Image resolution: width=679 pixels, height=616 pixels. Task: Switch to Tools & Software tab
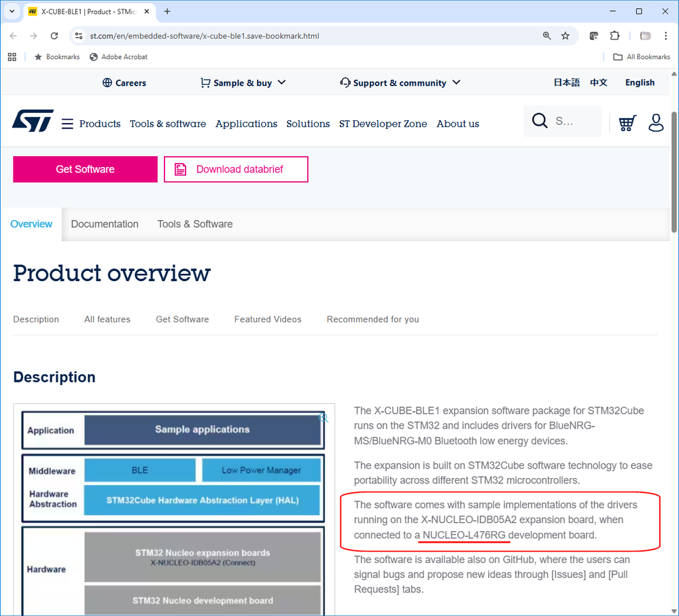(x=195, y=224)
